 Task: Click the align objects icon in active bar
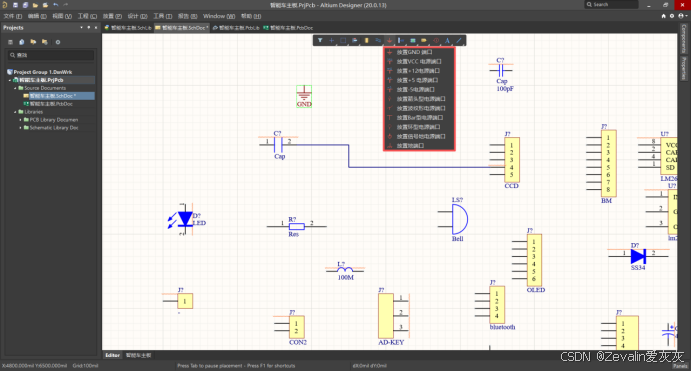point(355,41)
